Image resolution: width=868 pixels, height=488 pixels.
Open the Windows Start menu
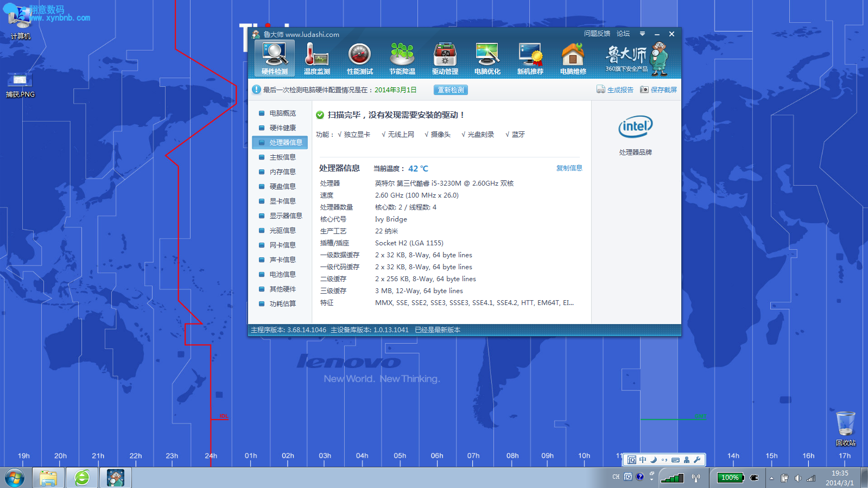click(15, 478)
